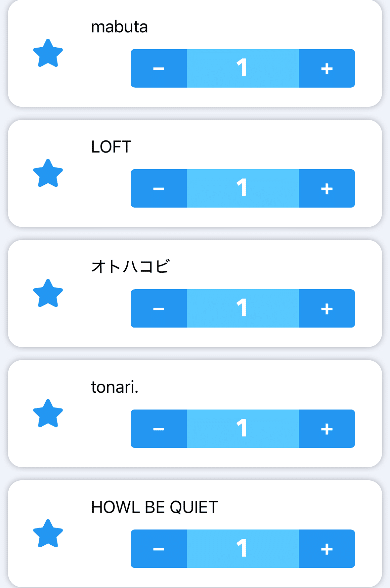Tap plus for tonari. counter

(326, 429)
